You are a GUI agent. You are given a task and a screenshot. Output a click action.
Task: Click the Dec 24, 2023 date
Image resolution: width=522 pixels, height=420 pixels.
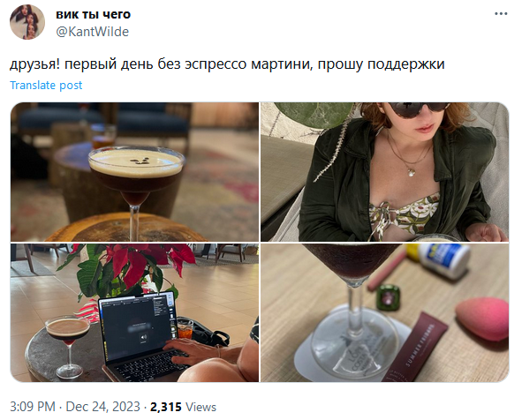point(102,407)
